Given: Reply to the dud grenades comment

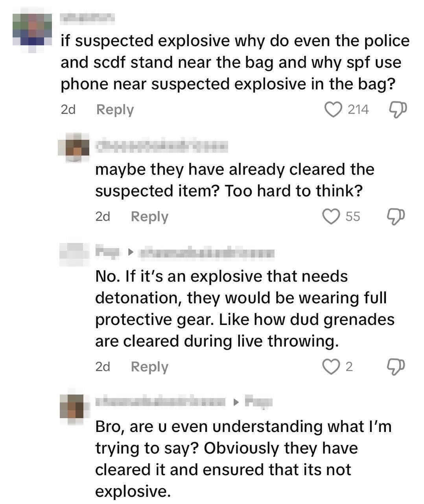Looking at the screenshot, I should point(149,367).
